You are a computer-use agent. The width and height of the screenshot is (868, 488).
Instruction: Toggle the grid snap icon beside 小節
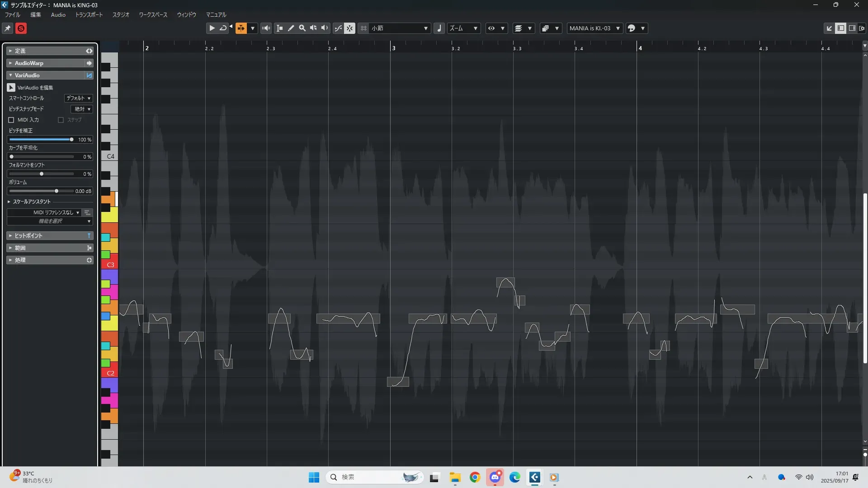coord(363,28)
